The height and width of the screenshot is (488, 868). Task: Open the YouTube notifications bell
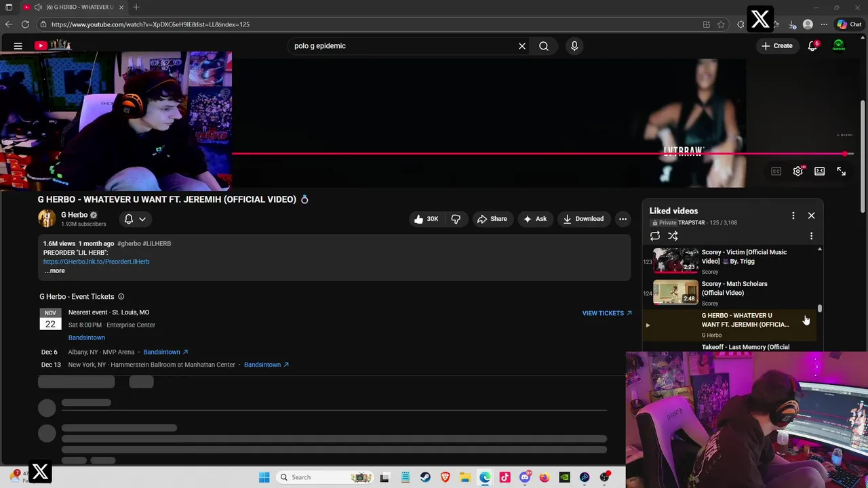[x=812, y=46]
